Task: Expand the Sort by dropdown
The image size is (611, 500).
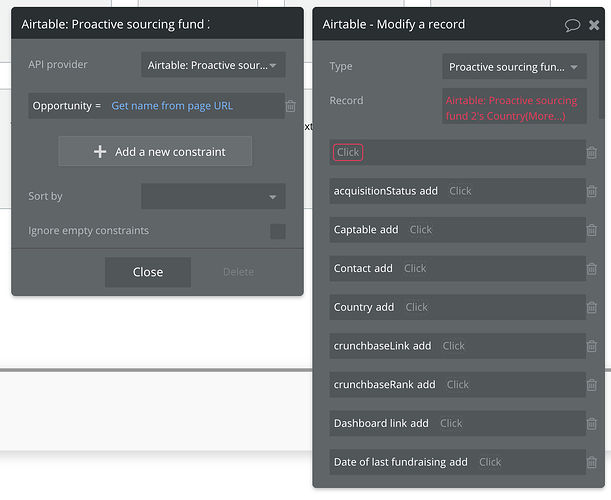Action: (x=213, y=197)
